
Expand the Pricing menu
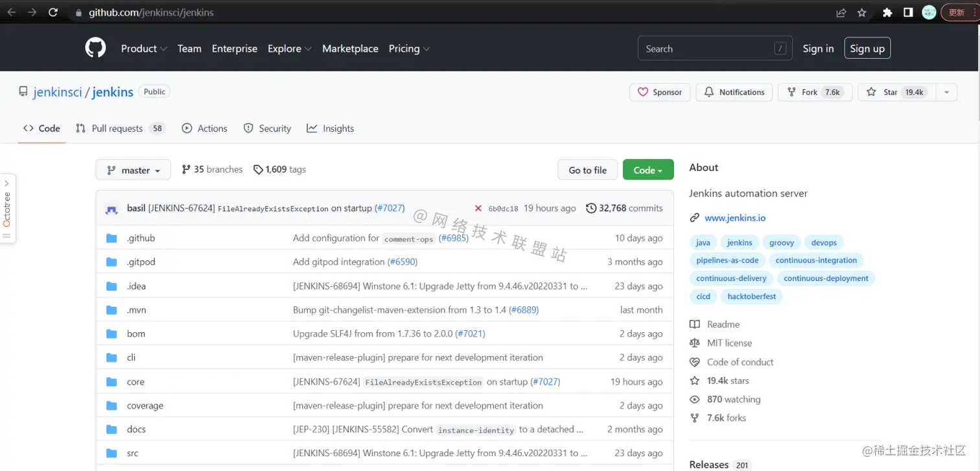[x=409, y=49]
